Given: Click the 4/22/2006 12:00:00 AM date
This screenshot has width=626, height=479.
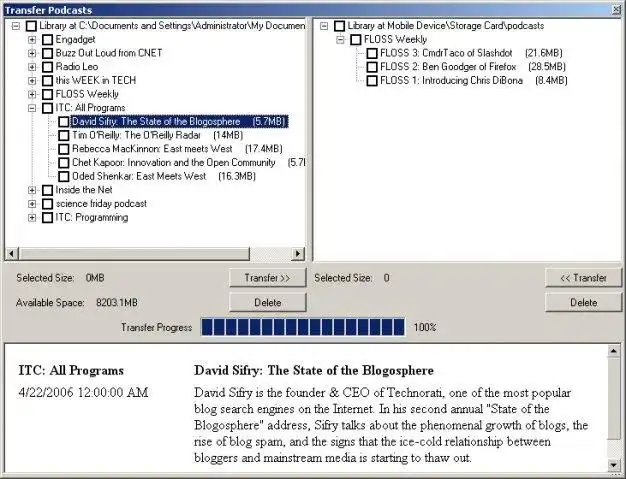Looking at the screenshot, I should (x=83, y=392).
